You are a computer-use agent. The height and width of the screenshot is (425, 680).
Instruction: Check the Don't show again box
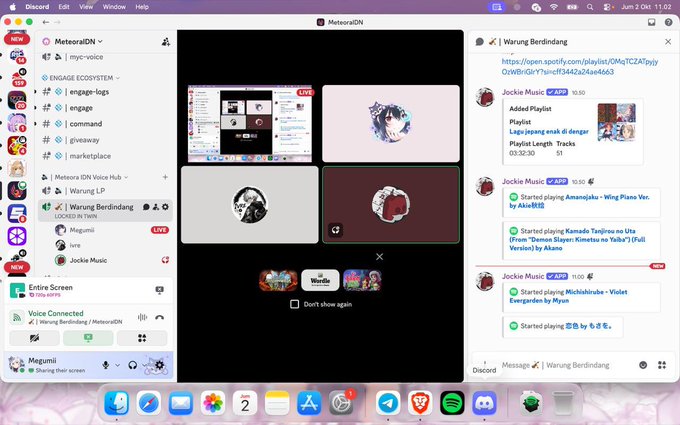coord(294,304)
